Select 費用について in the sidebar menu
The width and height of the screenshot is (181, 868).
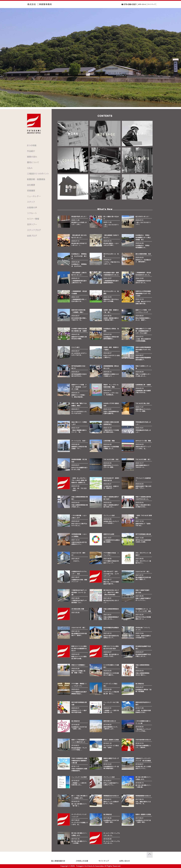(33, 162)
